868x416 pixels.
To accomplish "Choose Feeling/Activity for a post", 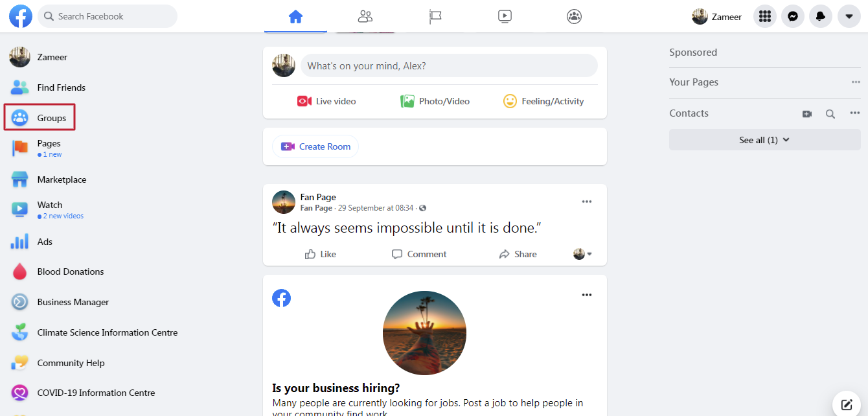I will point(543,101).
